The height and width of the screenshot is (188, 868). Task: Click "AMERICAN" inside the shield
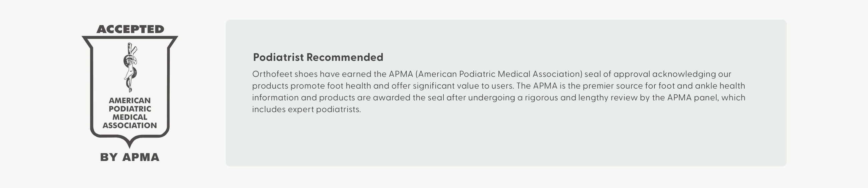[x=130, y=101]
